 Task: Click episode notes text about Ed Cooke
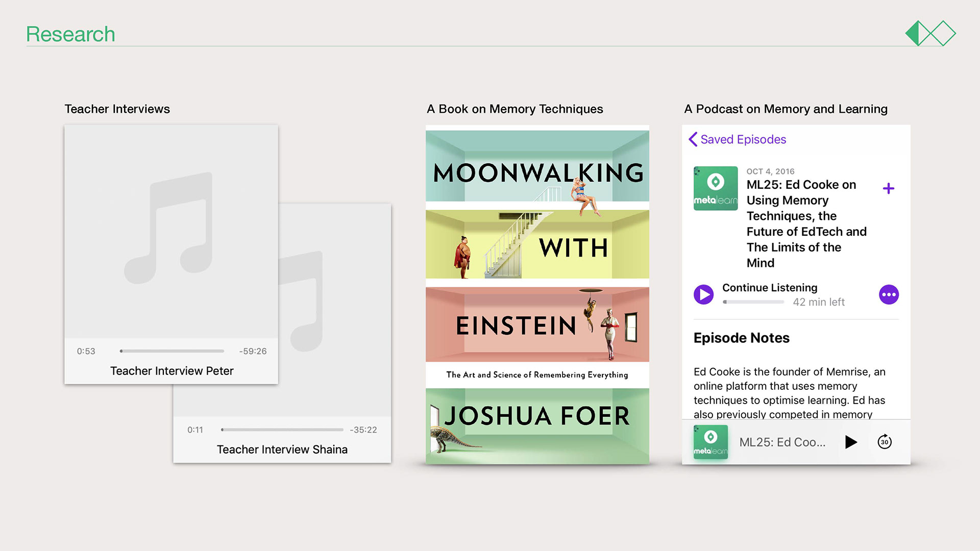click(790, 393)
